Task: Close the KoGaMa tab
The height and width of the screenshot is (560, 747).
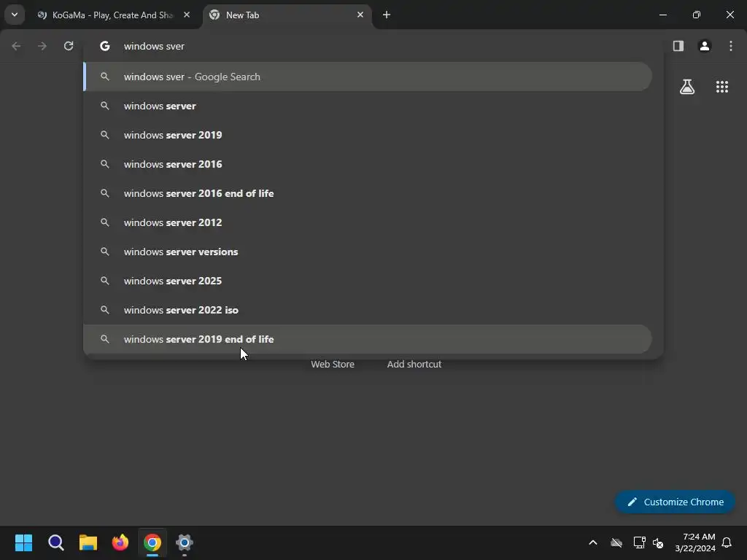Action: [187, 15]
